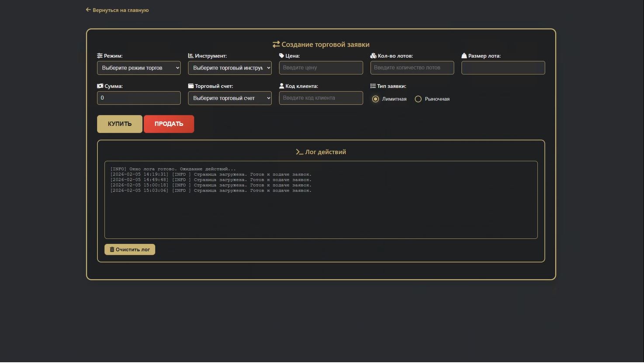Select the Лимитная order type radio button
Image resolution: width=644 pixels, height=364 pixels.
click(375, 99)
